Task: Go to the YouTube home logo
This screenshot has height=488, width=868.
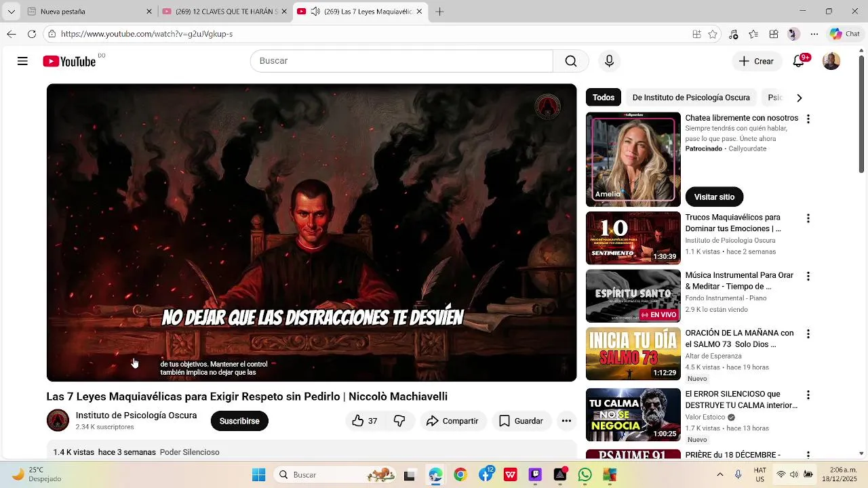Action: click(69, 61)
